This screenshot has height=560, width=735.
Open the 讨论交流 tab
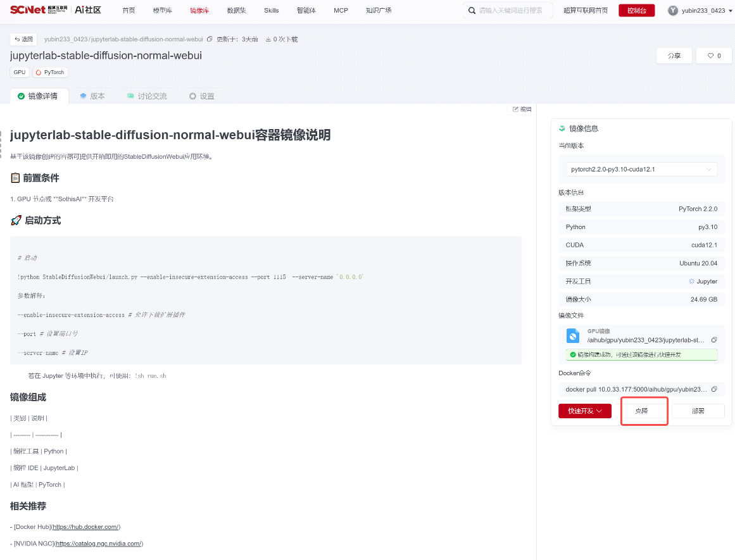pyautogui.click(x=147, y=96)
